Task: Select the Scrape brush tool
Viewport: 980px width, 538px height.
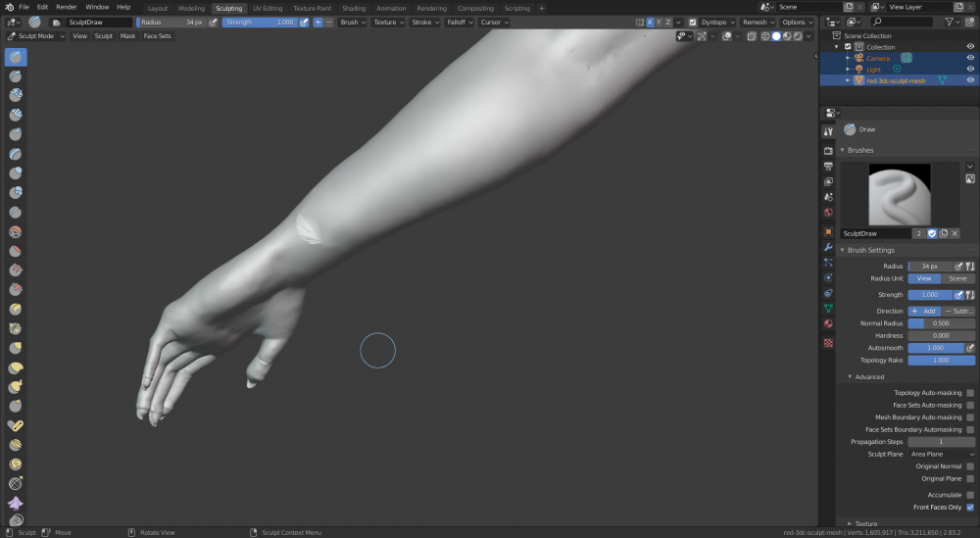Action: tap(16, 289)
